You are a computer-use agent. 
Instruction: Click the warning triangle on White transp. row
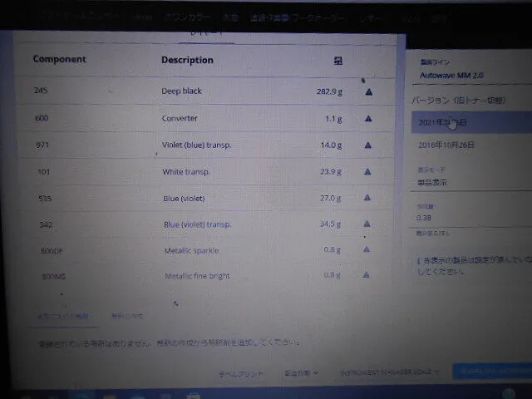point(368,171)
